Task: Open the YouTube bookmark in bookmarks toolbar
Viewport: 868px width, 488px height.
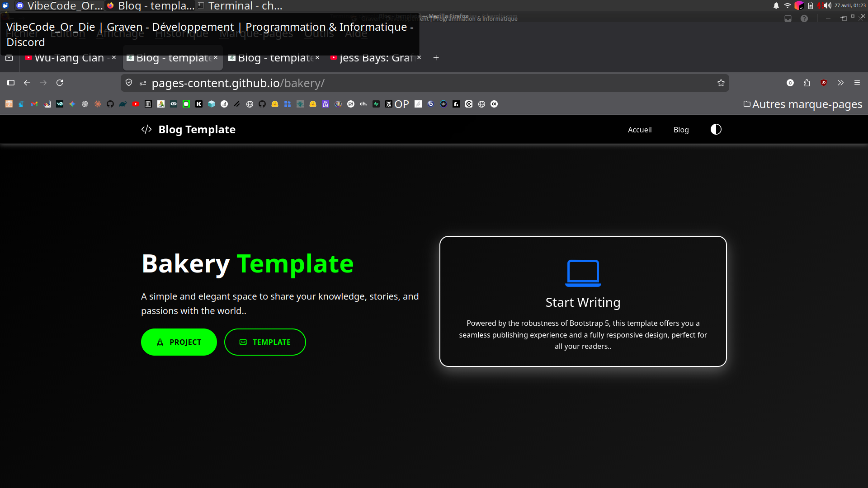Action: (136, 104)
